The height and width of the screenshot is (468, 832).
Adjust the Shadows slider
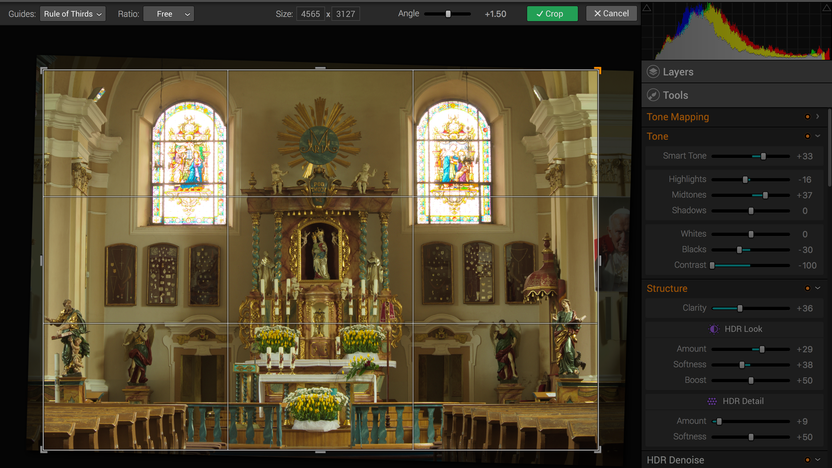[x=751, y=211]
